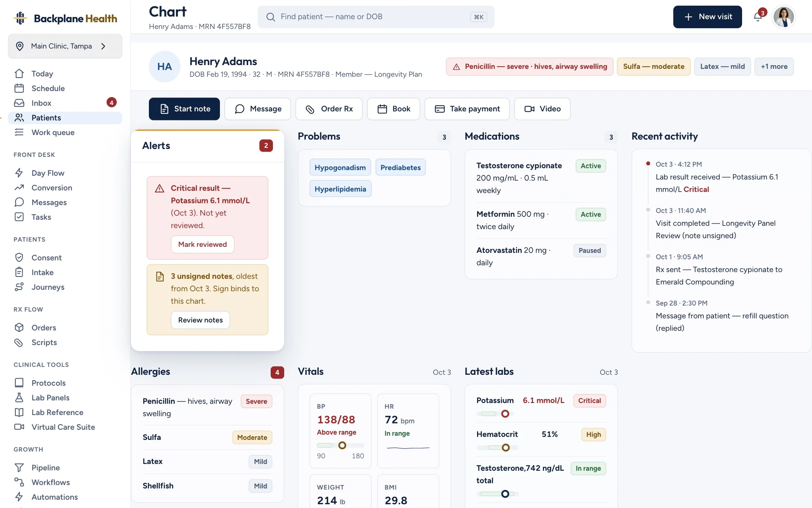Image resolution: width=812 pixels, height=508 pixels.
Task: Start a Video visit
Action: 542,109
